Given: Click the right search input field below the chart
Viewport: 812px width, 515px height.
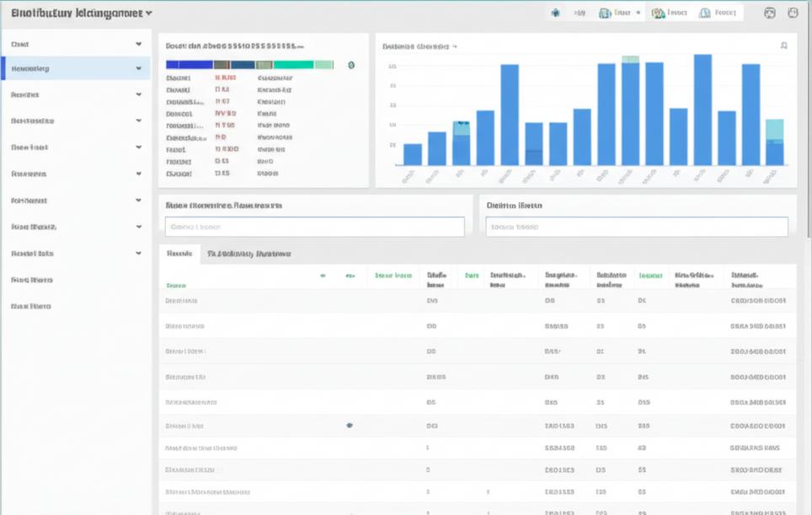Looking at the screenshot, I should click(637, 227).
